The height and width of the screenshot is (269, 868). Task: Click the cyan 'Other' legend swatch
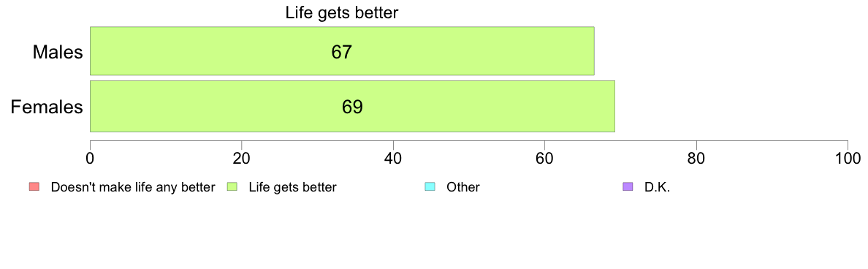click(x=430, y=187)
